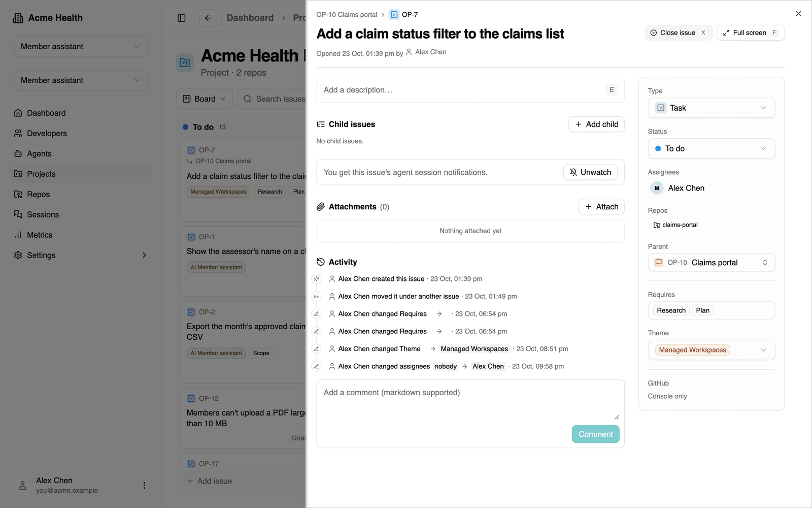Click the Child issues list icon

tap(321, 124)
